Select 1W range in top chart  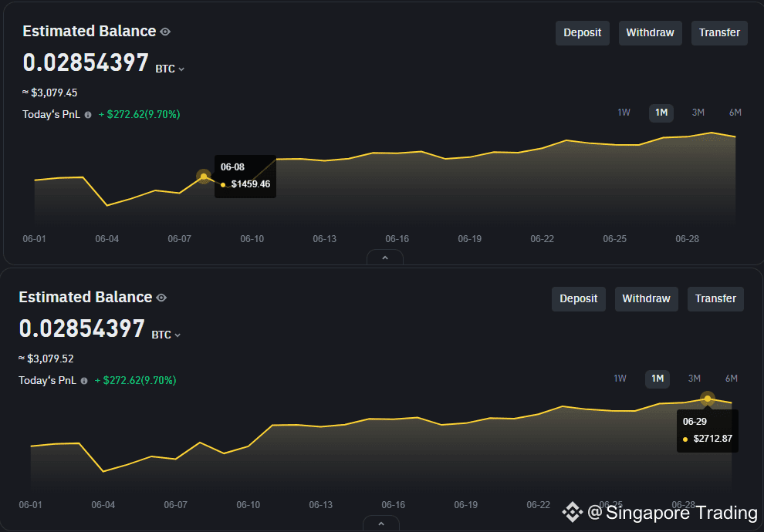click(624, 113)
